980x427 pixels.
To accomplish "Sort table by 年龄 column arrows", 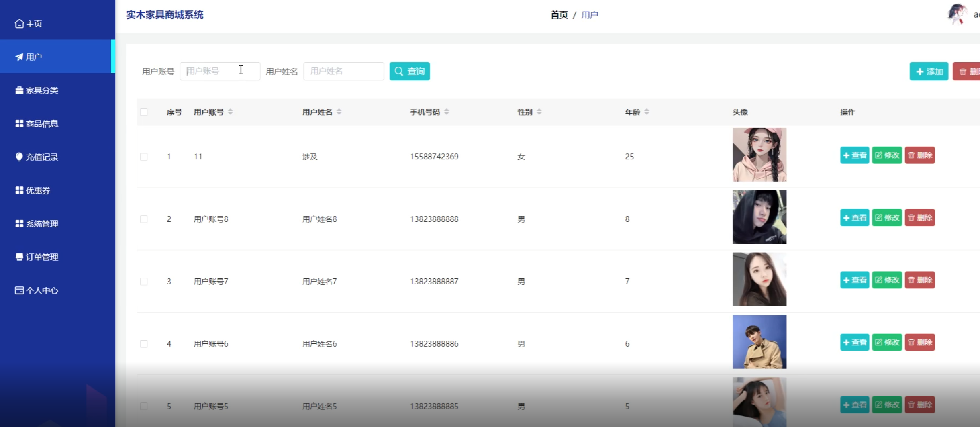I will [647, 112].
